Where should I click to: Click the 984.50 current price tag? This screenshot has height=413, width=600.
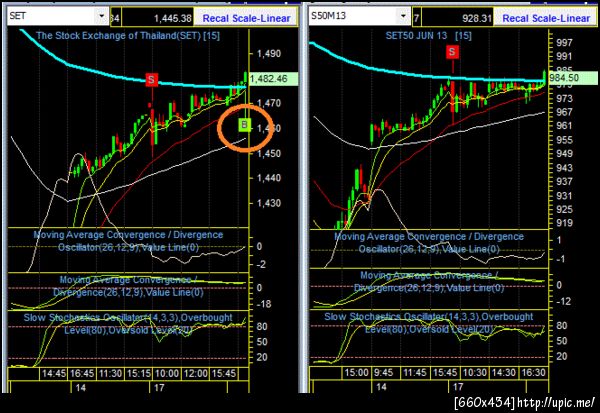pyautogui.click(x=573, y=78)
